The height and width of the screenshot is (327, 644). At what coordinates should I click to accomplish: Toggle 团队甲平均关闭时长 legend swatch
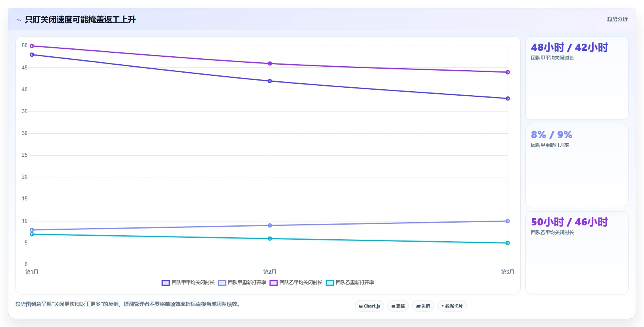(x=166, y=283)
